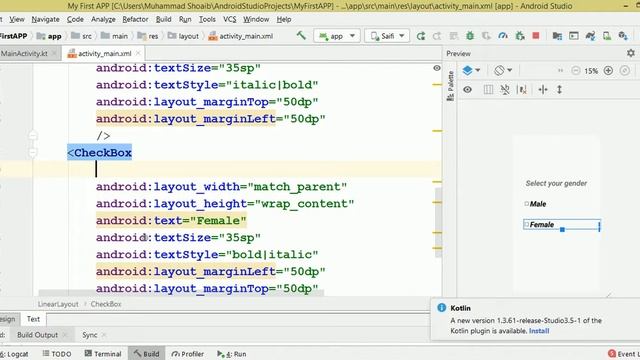Image resolution: width=640 pixels, height=360 pixels.
Task: Switch to the Text editor tab
Action: click(33, 319)
